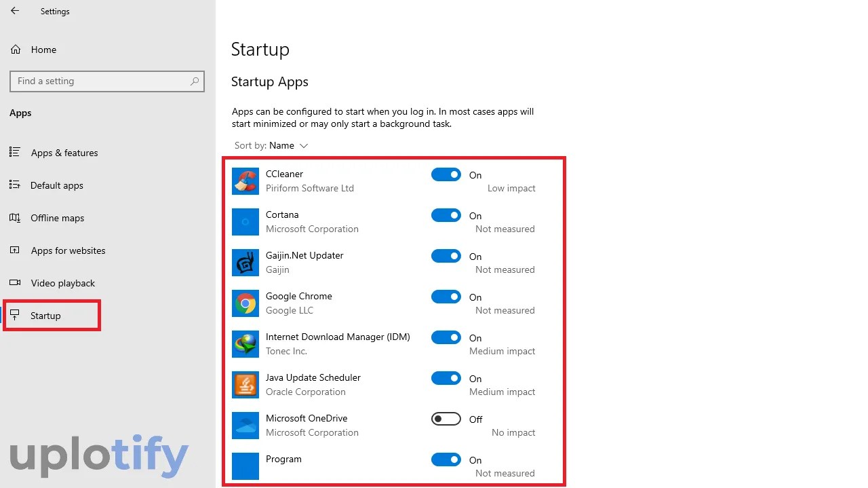868x488 pixels.
Task: Click the CCleaner app icon
Action: tap(245, 181)
